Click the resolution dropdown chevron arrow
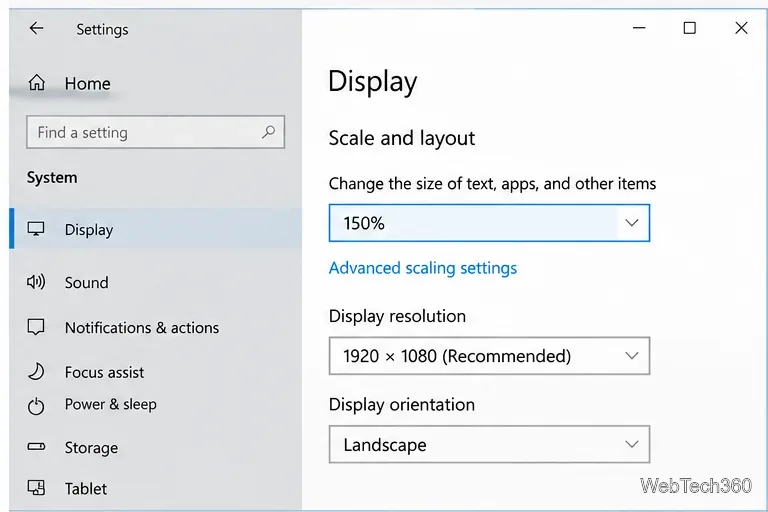The height and width of the screenshot is (512, 768). pyautogui.click(x=632, y=356)
